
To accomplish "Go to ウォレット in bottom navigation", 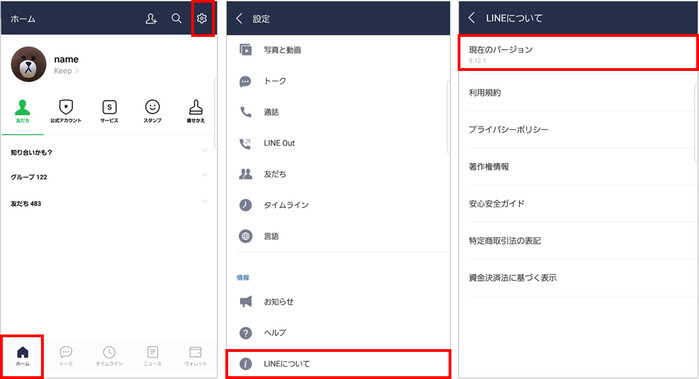I will point(196,357).
